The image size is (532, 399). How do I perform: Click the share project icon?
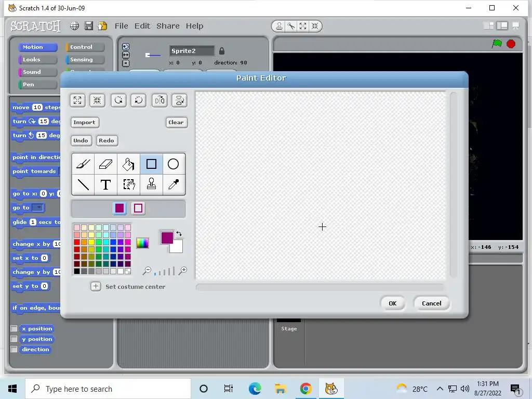tap(102, 26)
